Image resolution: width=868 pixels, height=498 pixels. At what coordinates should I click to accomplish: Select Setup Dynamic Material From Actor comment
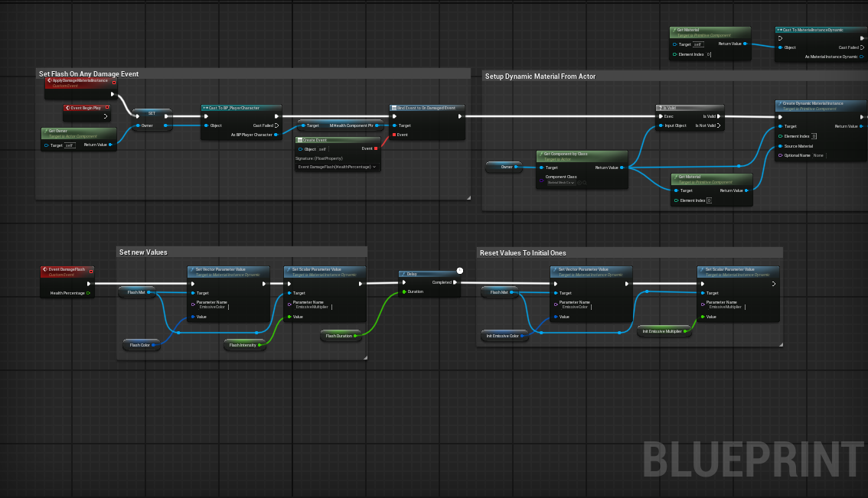540,76
